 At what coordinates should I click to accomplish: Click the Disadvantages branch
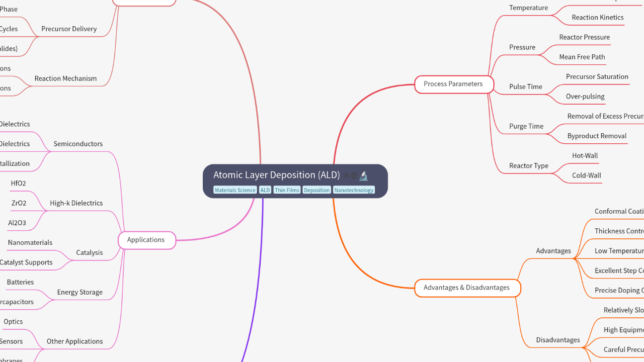click(x=558, y=340)
